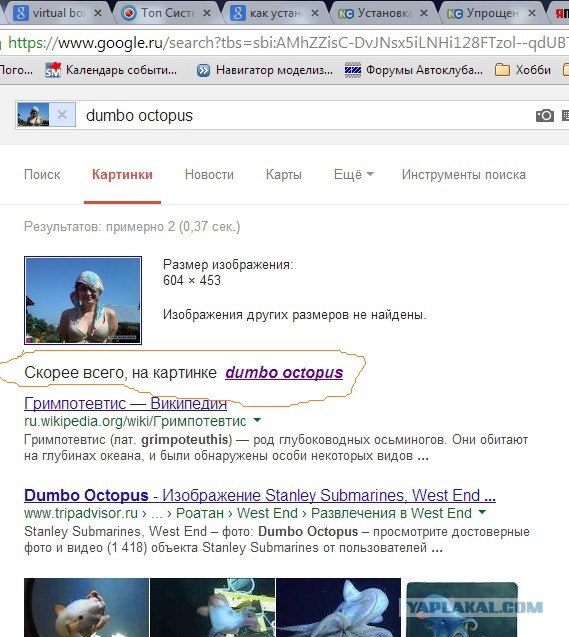Switch to the 'как устан' browser tab
Viewport: 569px width, 637px height.
tap(276, 13)
